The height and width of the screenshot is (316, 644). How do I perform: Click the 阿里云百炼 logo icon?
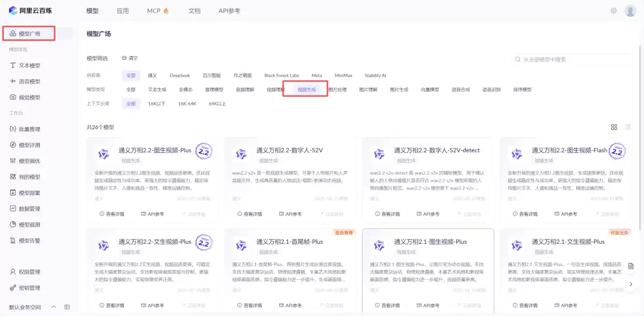tap(13, 11)
